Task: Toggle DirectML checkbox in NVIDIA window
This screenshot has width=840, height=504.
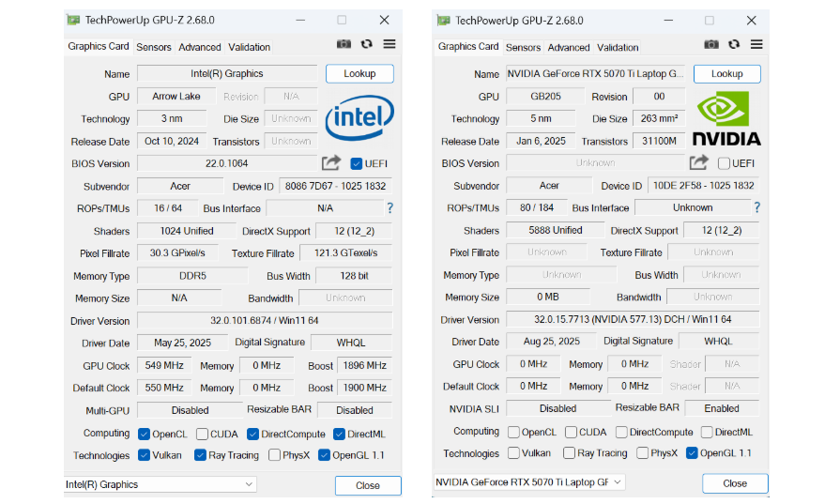Action: pos(707,433)
